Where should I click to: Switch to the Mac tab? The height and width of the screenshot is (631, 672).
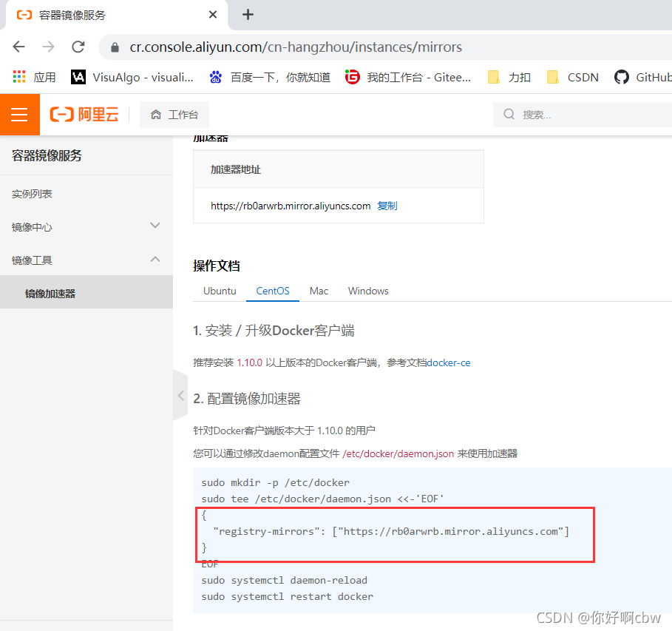pos(319,291)
